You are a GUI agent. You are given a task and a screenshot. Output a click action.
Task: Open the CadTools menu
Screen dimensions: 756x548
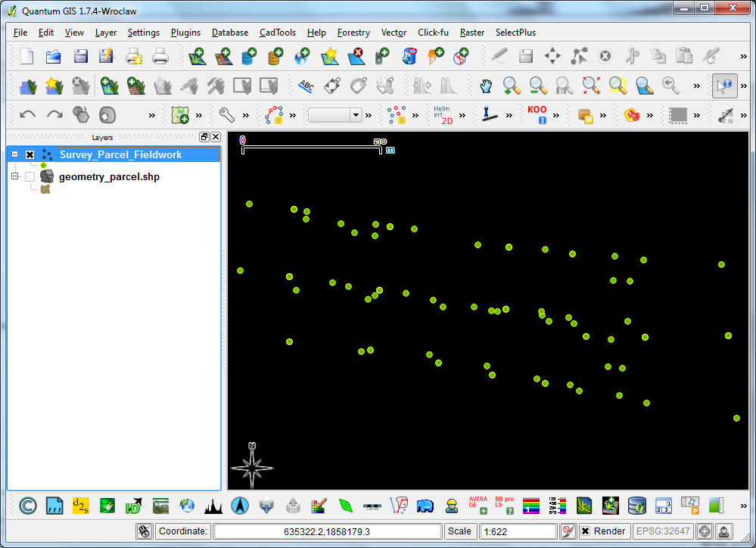click(x=278, y=33)
